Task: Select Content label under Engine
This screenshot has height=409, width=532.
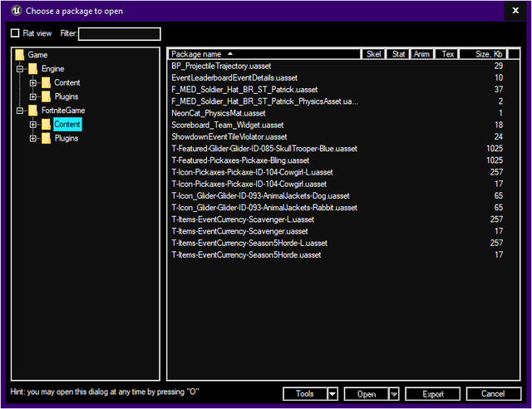Action: 67,82
